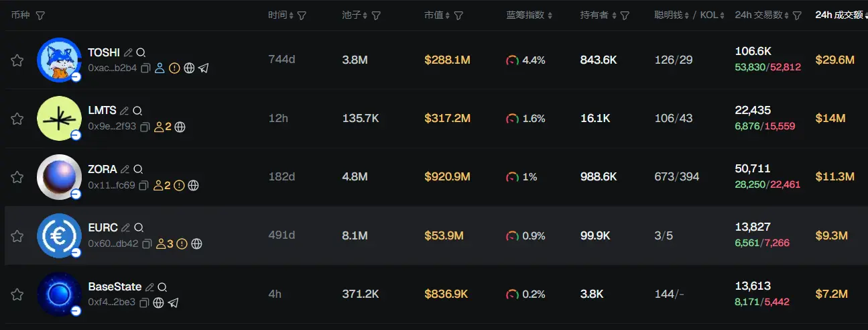This screenshot has width=868, height=330.
Task: Open the 市值 filter funnel
Action: (458, 15)
